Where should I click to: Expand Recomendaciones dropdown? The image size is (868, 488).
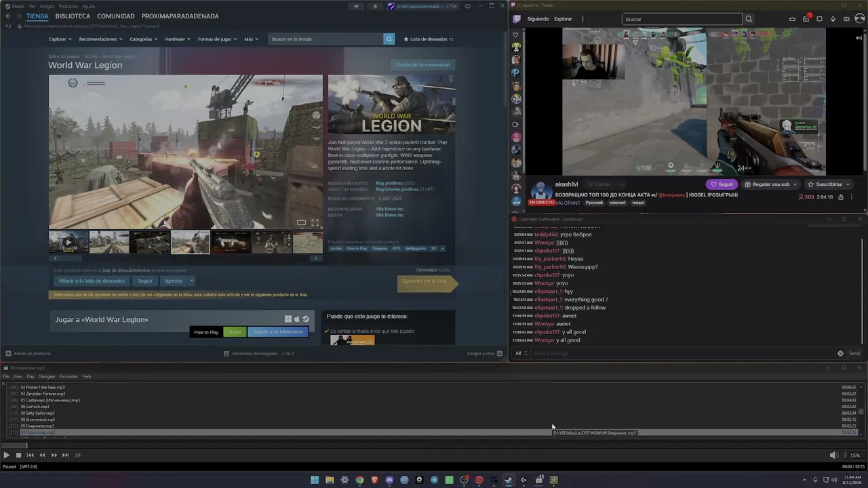(101, 39)
